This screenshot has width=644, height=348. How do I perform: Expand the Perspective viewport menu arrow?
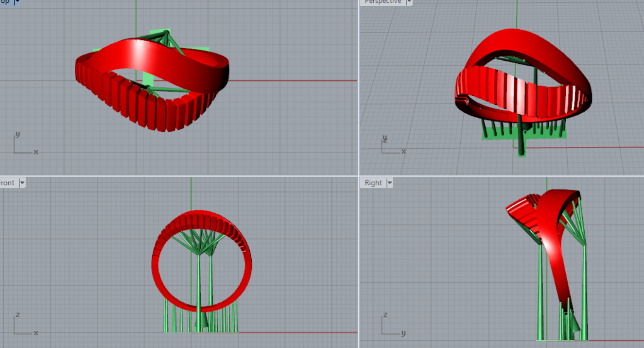tap(409, 2)
